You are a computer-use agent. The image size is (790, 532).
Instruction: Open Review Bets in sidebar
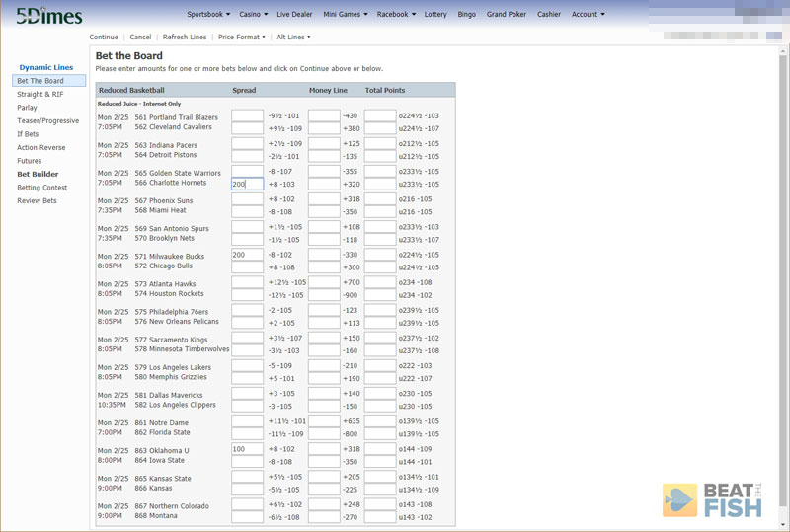pos(37,200)
